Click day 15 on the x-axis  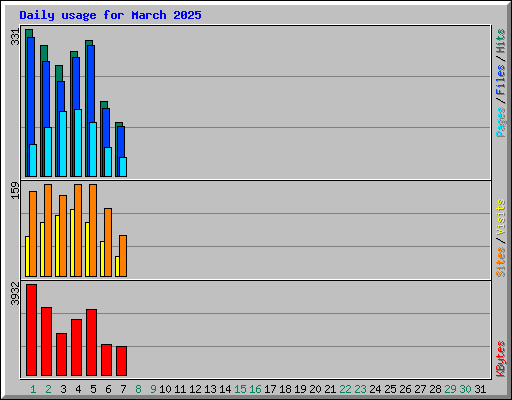tap(240, 389)
